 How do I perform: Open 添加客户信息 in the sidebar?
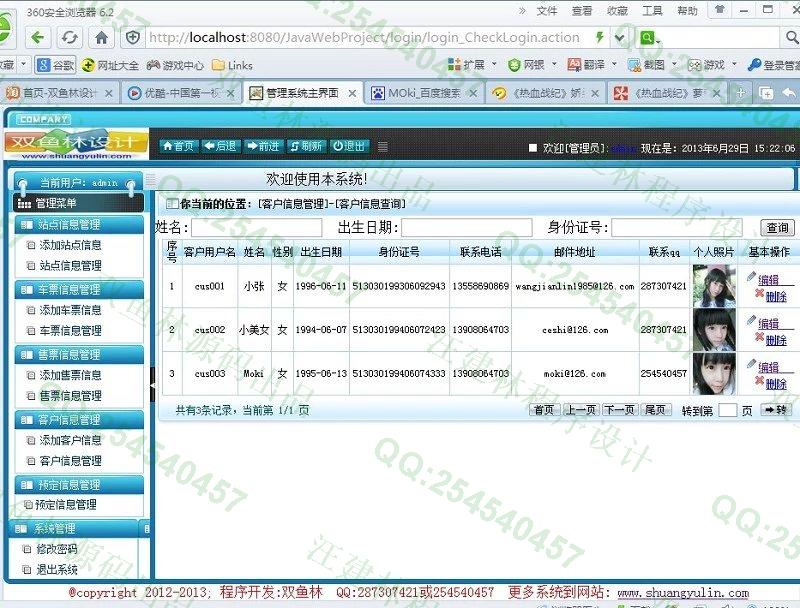click(70, 440)
